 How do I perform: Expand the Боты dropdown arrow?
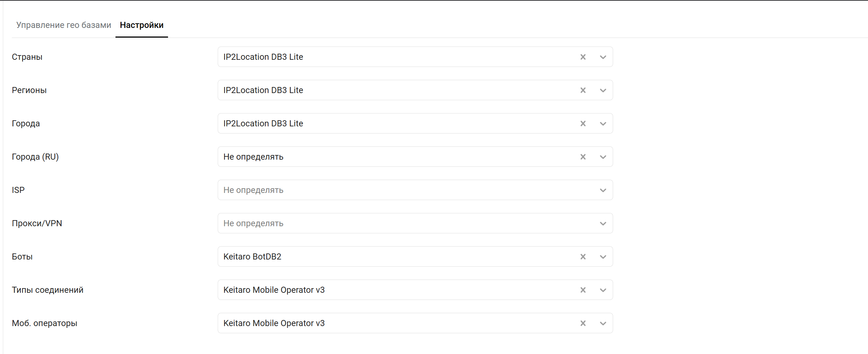click(603, 257)
